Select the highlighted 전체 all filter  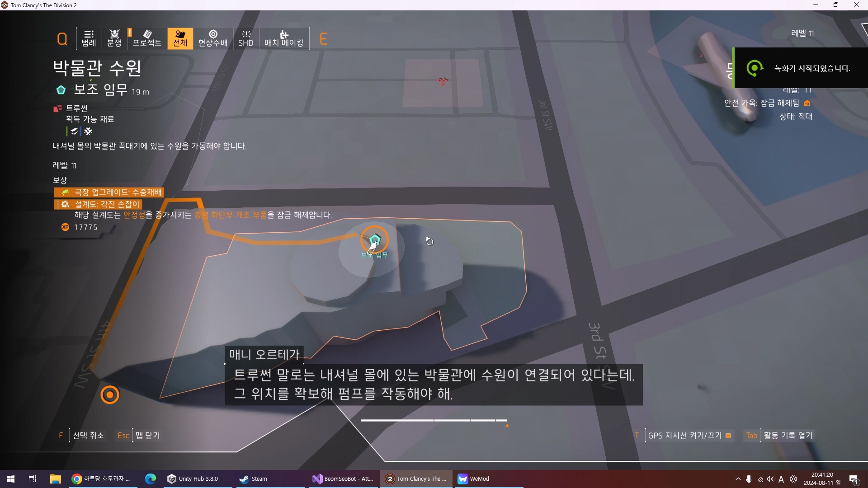[180, 38]
